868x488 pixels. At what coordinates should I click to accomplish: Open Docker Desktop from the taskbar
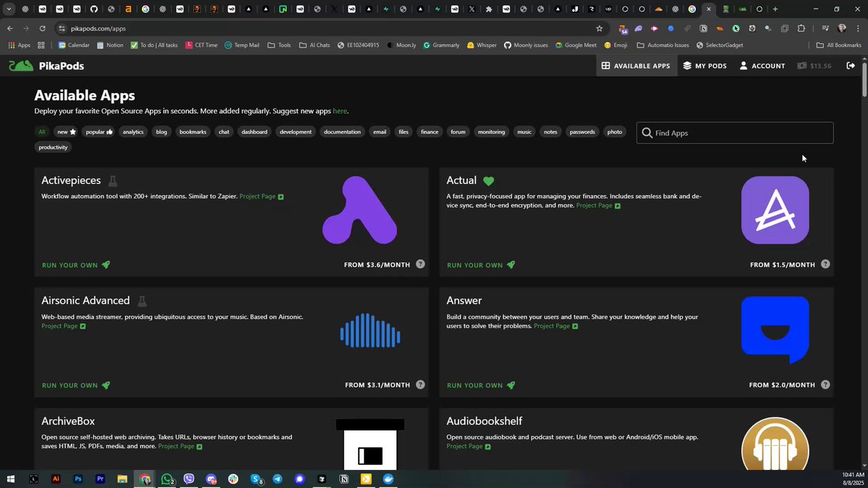[388, 479]
